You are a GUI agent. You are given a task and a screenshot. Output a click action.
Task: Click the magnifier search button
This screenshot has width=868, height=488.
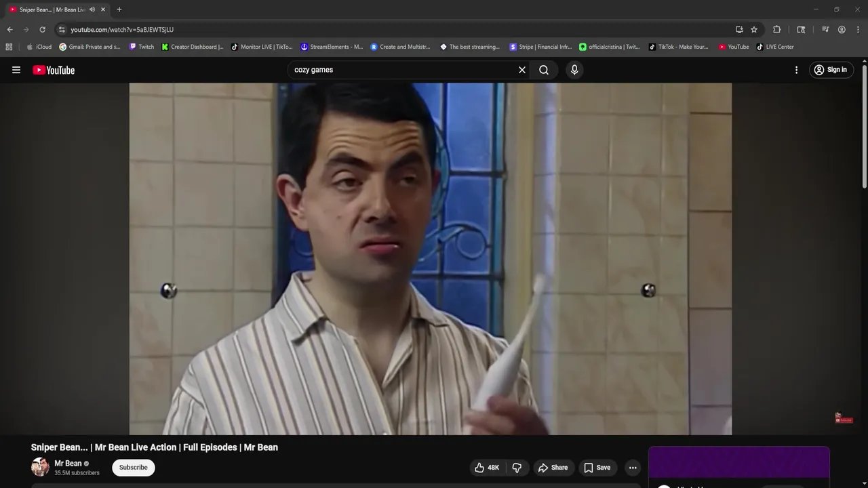point(544,70)
